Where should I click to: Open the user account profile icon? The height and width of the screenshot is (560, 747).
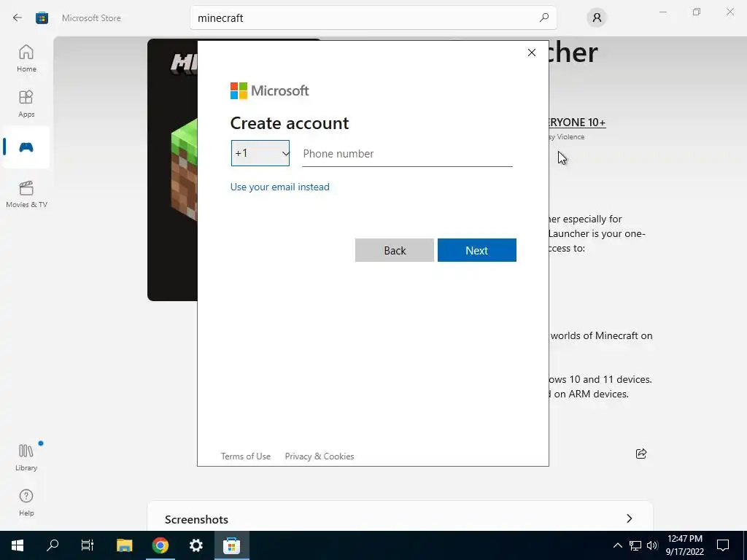[597, 17]
